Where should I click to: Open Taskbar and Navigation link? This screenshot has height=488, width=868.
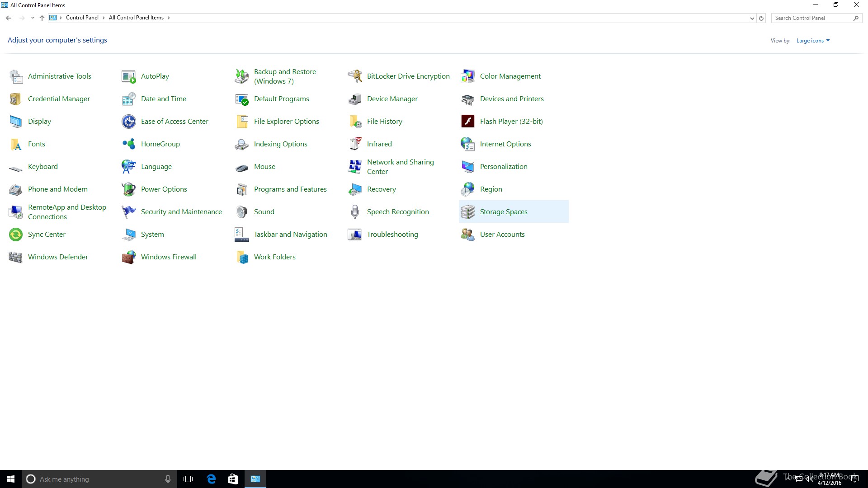(290, 235)
